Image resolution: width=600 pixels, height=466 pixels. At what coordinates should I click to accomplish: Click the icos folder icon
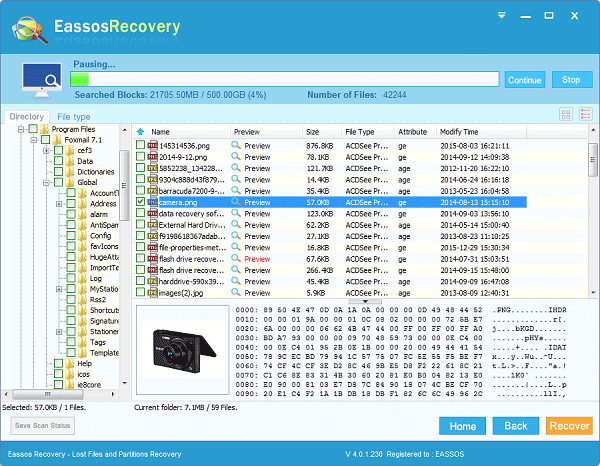tap(70, 374)
